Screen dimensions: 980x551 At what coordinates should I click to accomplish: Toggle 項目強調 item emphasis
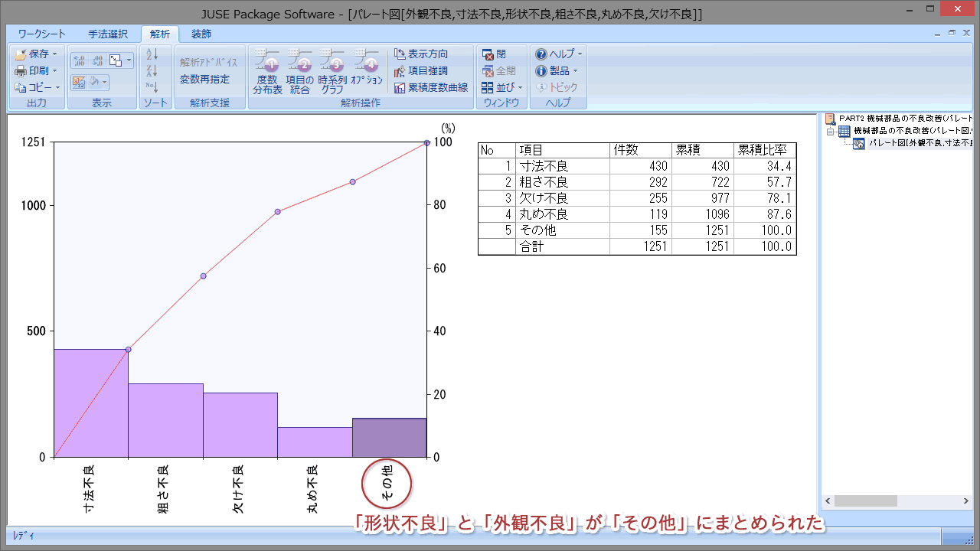coord(421,70)
